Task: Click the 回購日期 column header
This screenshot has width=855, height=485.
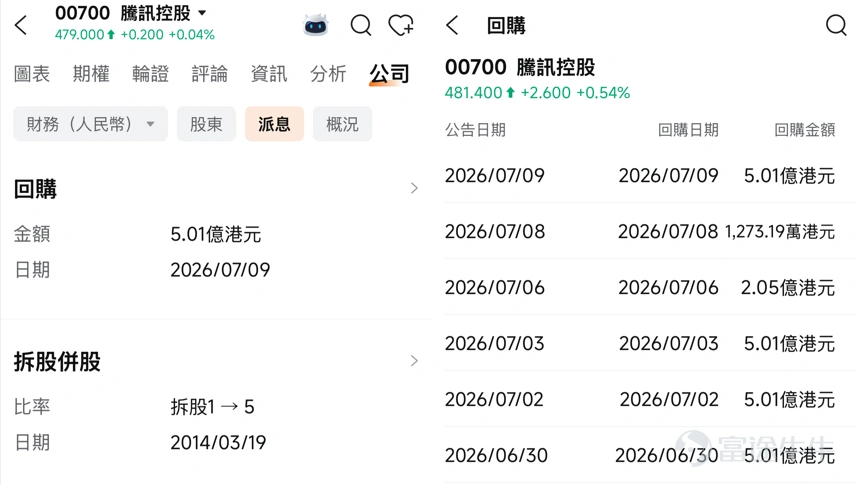Action: [688, 130]
